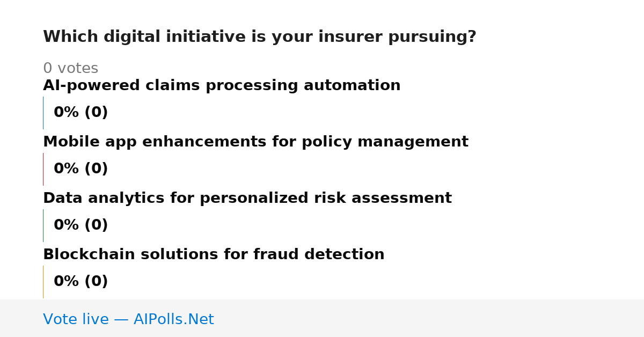Click the word "Blockchain" in the last option
The height and width of the screenshot is (337, 644).
coord(89,255)
